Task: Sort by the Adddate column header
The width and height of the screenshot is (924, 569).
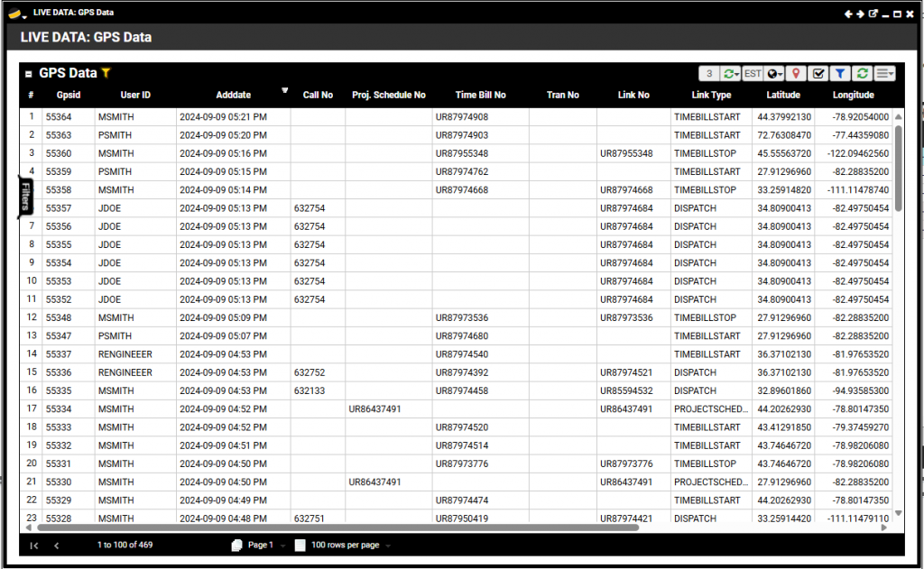Action: point(234,95)
